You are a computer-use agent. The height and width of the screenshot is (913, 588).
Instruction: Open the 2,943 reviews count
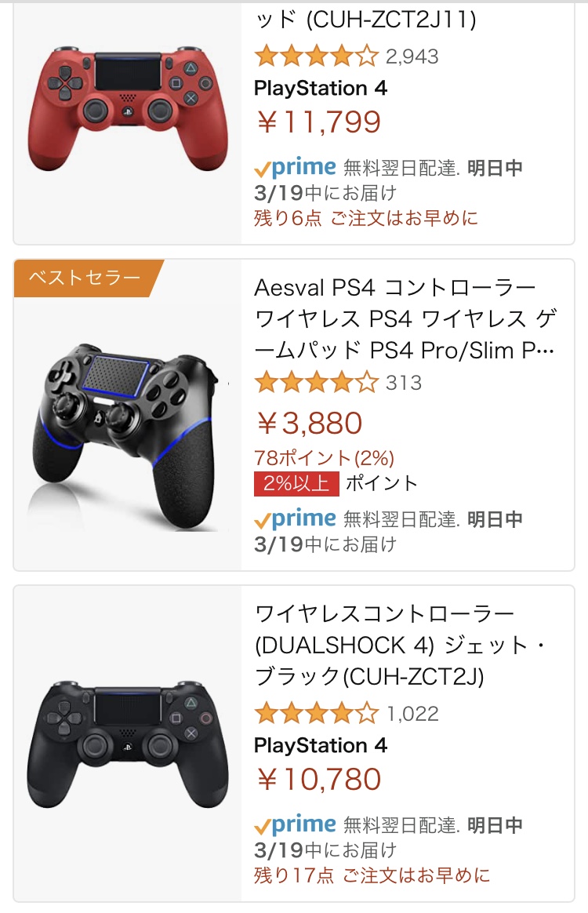(412, 56)
